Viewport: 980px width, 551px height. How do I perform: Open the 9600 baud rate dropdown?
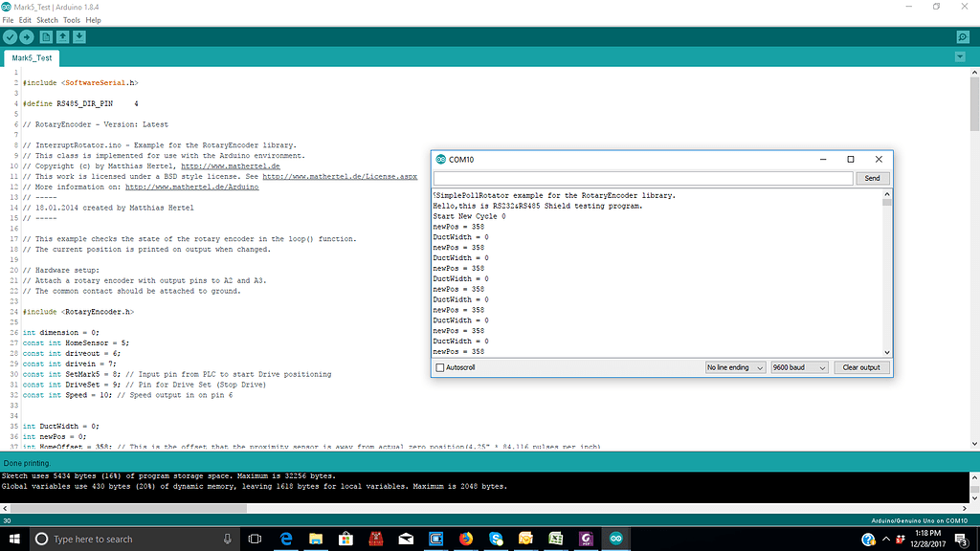pyautogui.click(x=799, y=367)
